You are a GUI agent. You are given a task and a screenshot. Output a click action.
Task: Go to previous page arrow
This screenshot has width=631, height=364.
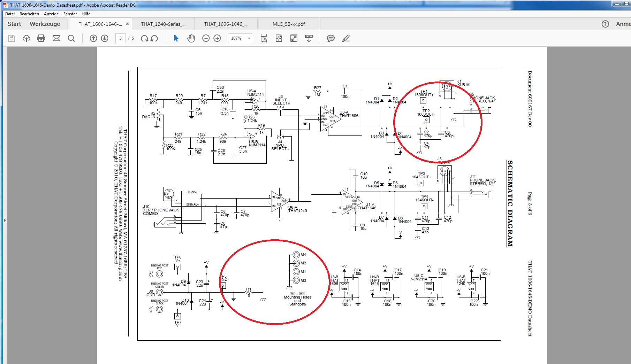pyautogui.click(x=93, y=38)
